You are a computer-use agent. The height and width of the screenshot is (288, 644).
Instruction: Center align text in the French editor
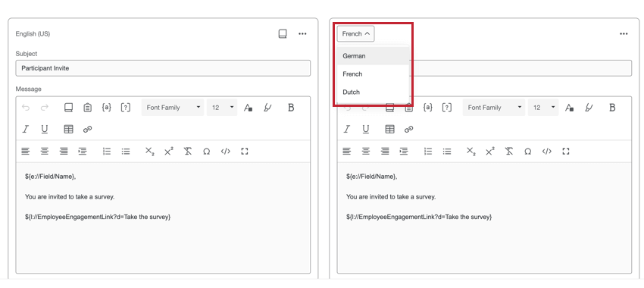365,152
